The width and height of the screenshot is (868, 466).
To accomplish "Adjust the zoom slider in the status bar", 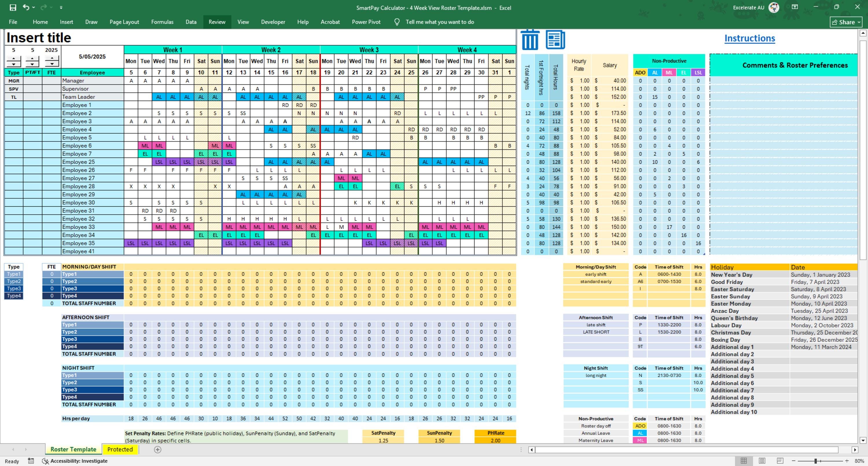I will (815, 461).
